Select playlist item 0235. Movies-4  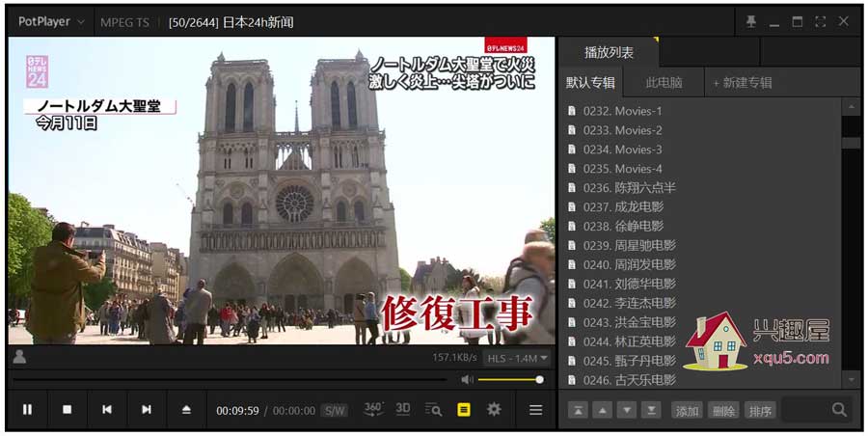[700, 169]
